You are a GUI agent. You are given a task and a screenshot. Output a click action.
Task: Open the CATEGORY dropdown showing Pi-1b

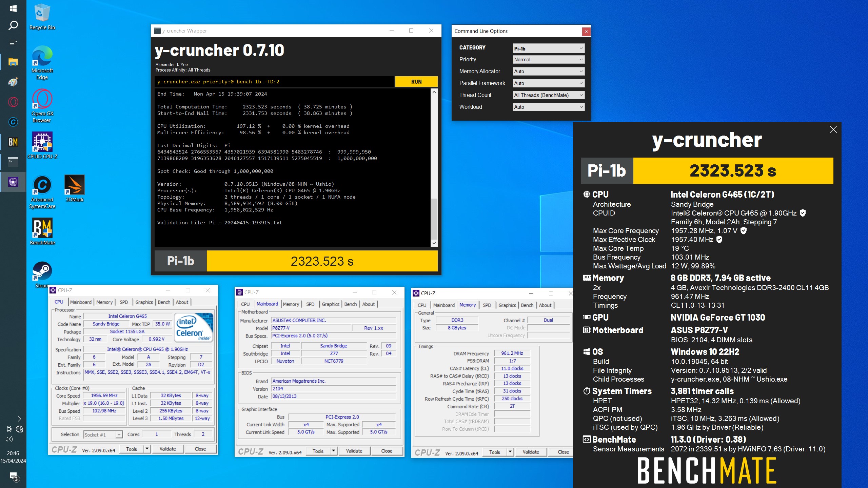[x=548, y=48]
